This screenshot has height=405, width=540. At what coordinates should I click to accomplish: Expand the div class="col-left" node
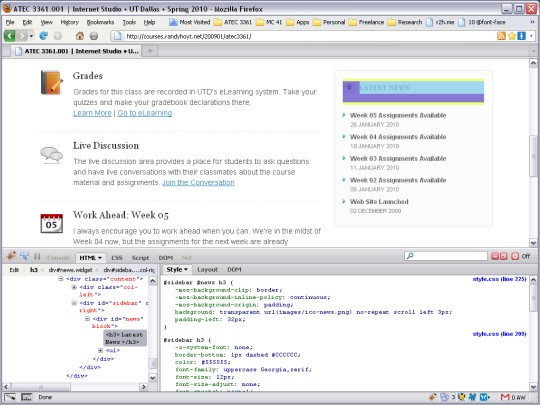[x=74, y=287]
